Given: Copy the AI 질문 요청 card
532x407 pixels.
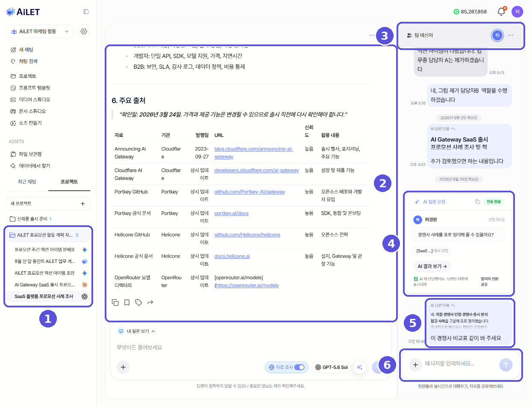Looking at the screenshot, I should pos(477,201).
